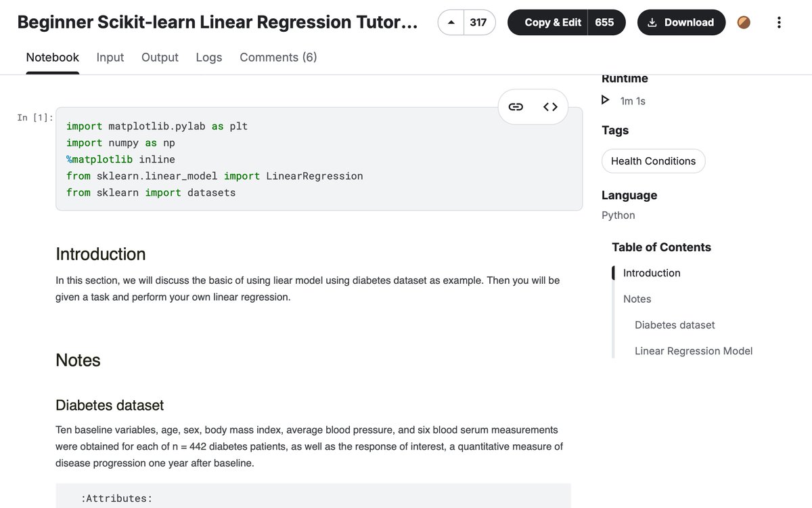The height and width of the screenshot is (508, 812).
Task: Click the 'Python' language value
Action: [618, 215]
